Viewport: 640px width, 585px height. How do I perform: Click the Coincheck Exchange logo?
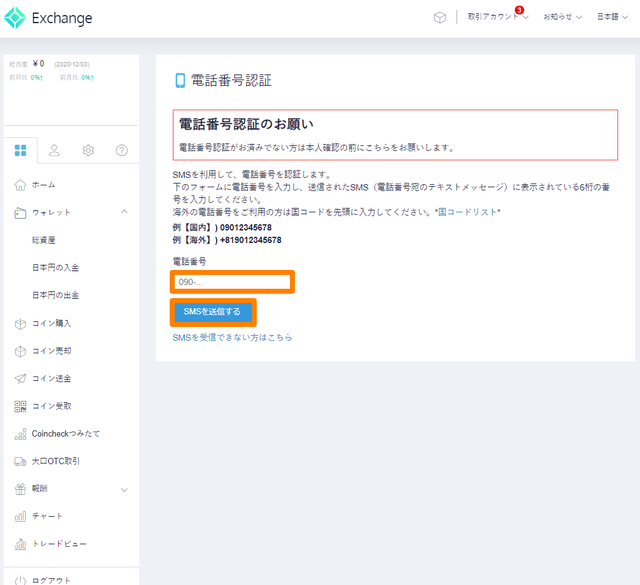click(48, 18)
